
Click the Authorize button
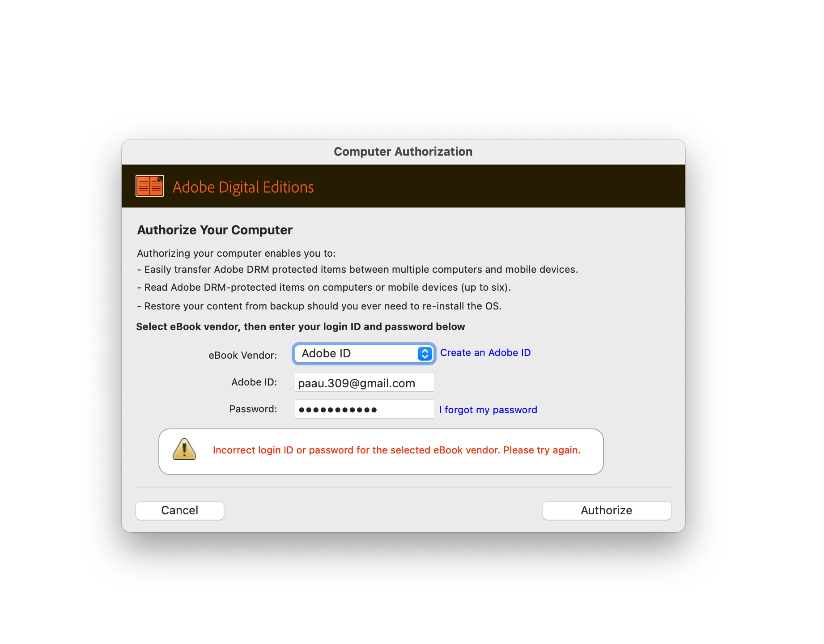(607, 510)
